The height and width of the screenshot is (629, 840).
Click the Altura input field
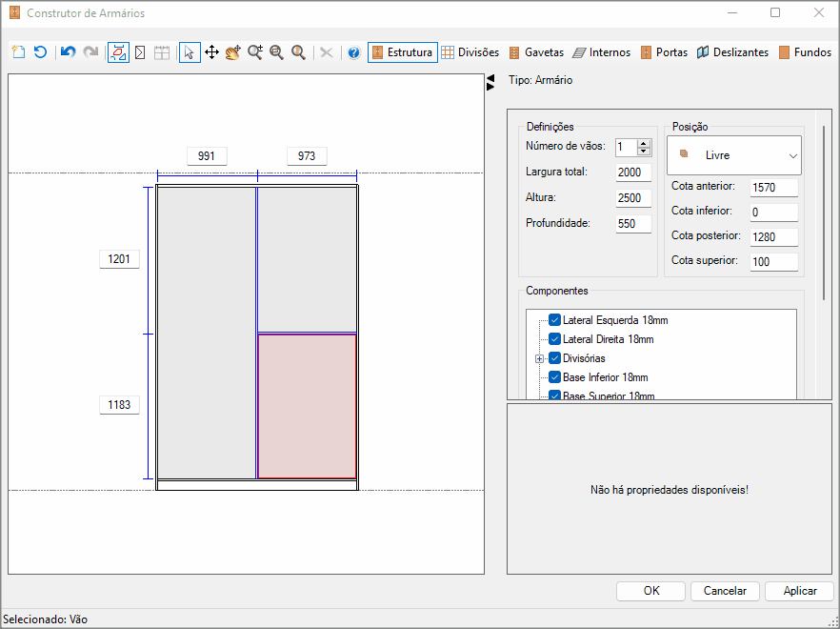click(633, 198)
